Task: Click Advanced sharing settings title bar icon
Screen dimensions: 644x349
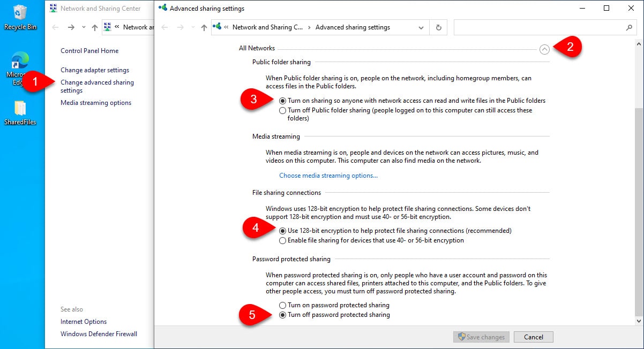Action: pos(163,8)
